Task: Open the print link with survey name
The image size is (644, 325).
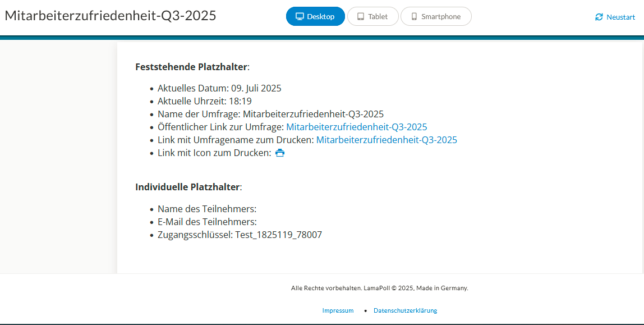Action: 387,140
